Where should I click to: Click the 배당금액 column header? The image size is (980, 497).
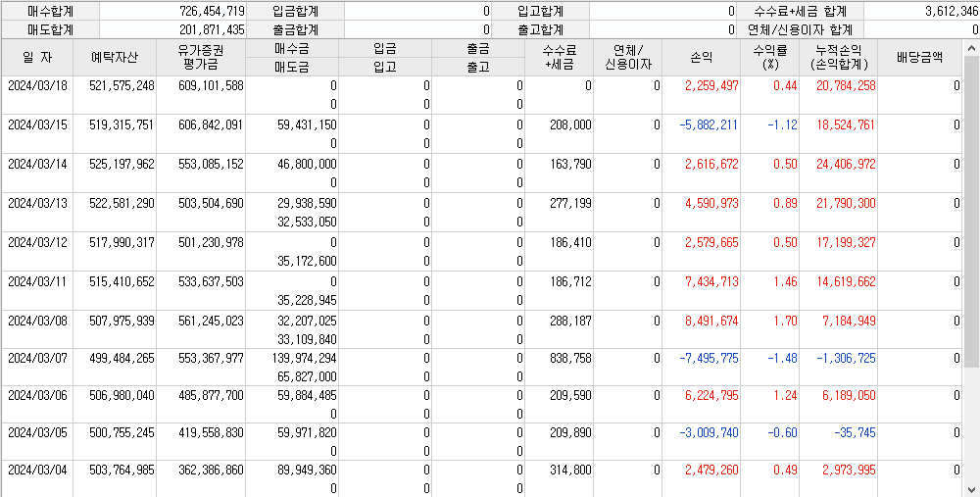point(920,58)
